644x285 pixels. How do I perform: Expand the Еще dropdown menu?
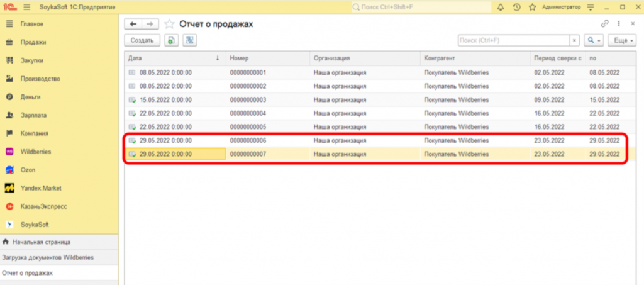621,40
